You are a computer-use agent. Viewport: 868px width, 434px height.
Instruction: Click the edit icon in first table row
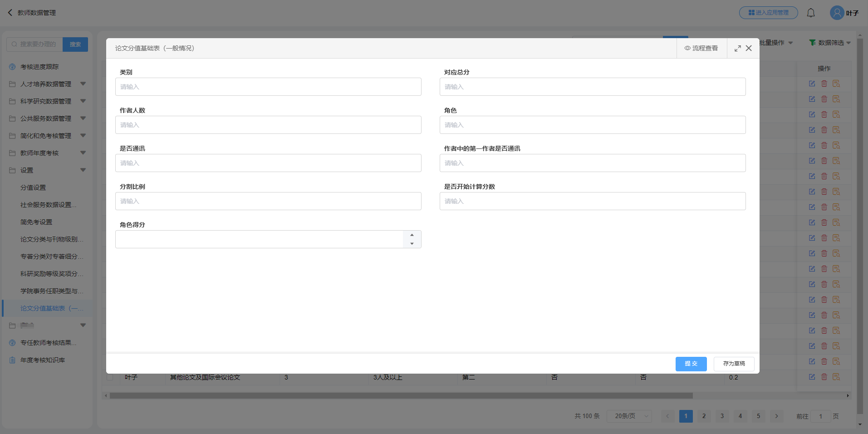coord(812,84)
